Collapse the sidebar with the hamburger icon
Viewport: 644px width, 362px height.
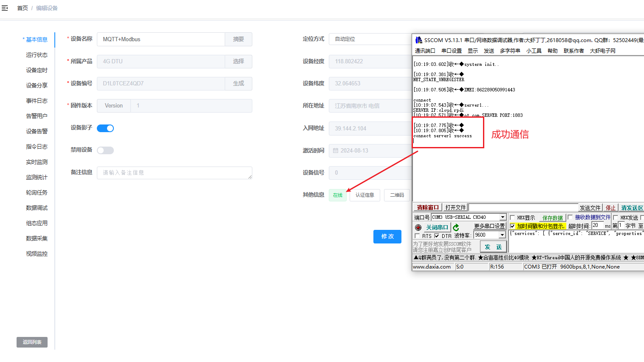coord(5,8)
